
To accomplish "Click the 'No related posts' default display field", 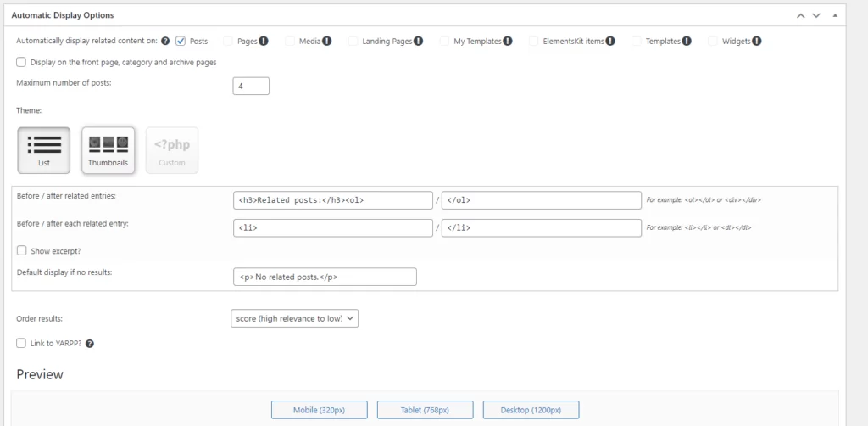I will (x=325, y=277).
